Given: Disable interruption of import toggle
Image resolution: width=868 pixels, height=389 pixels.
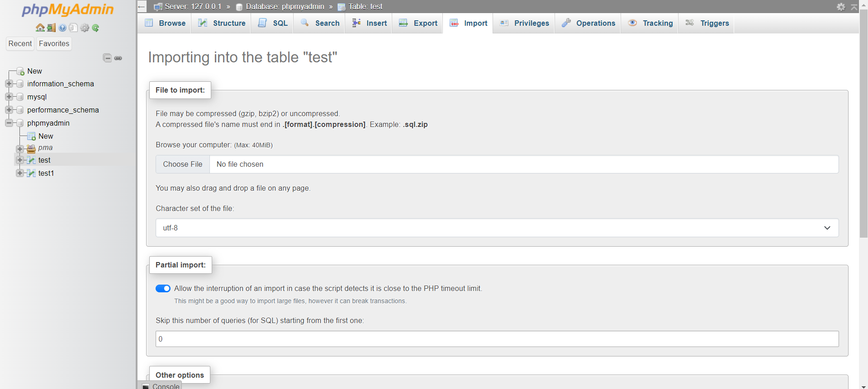Looking at the screenshot, I should point(162,288).
